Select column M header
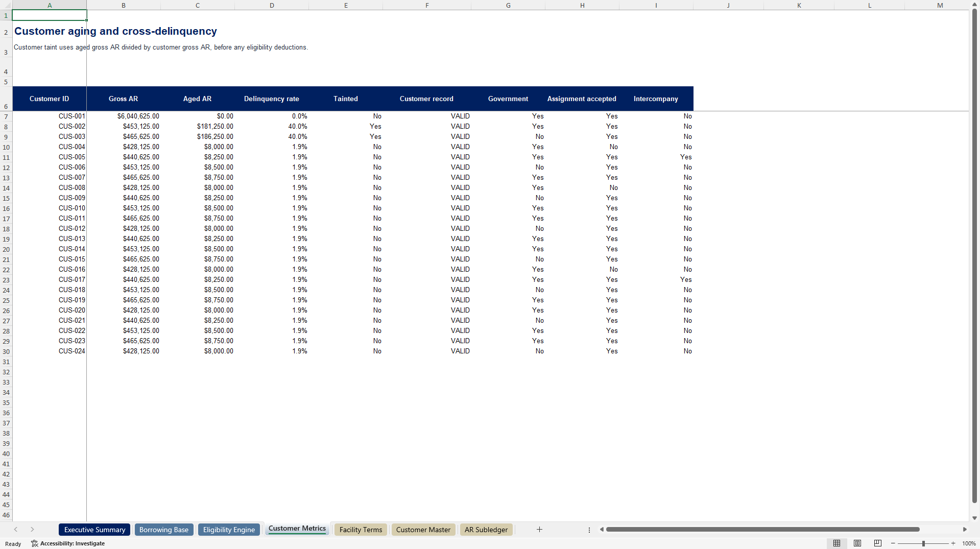Image resolution: width=980 pixels, height=549 pixels. click(x=940, y=5)
